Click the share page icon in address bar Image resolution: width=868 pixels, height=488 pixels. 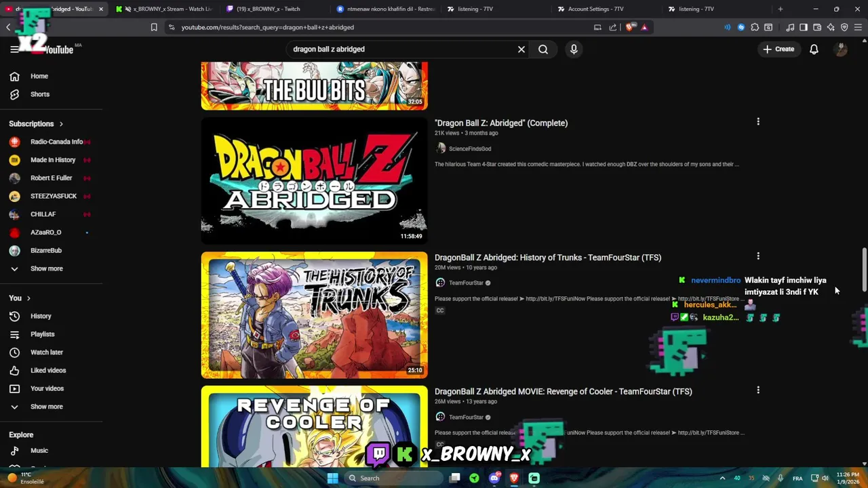tap(613, 27)
